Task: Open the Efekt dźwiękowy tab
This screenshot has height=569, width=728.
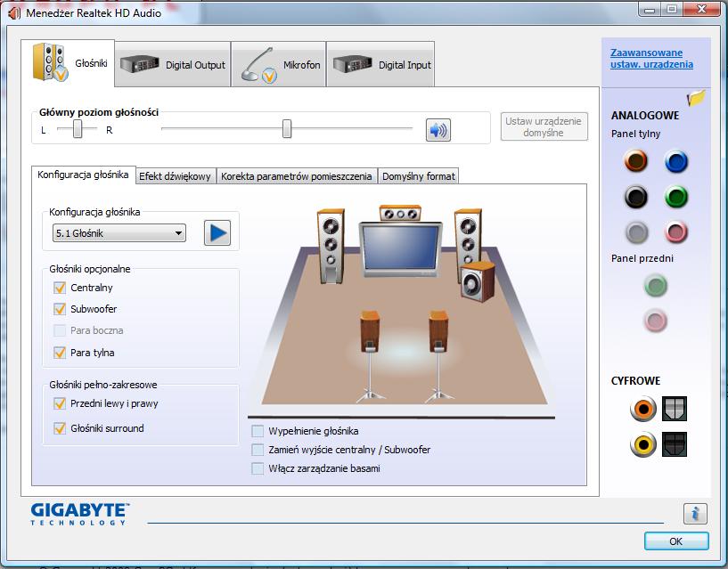Action: coord(175,176)
